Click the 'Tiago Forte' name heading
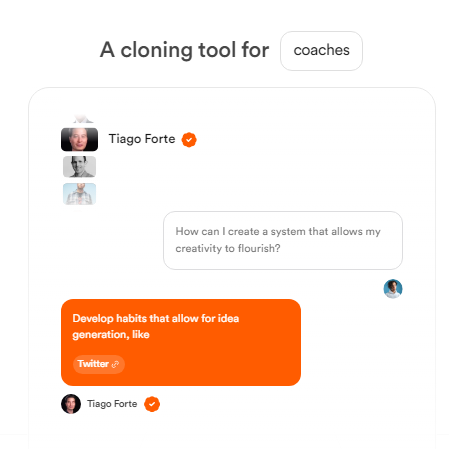This screenshot has height=449, width=449. [142, 139]
